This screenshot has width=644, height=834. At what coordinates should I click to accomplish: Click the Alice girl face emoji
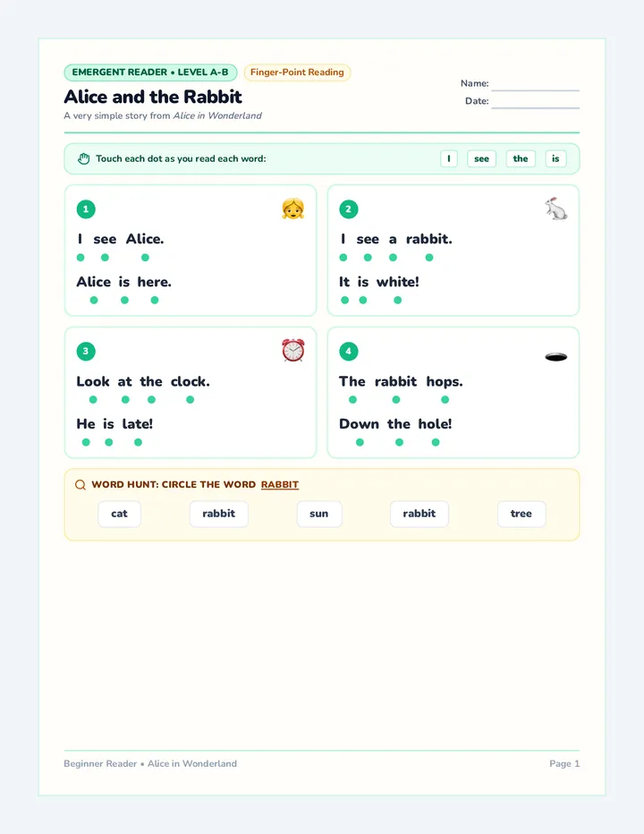pyautogui.click(x=293, y=208)
